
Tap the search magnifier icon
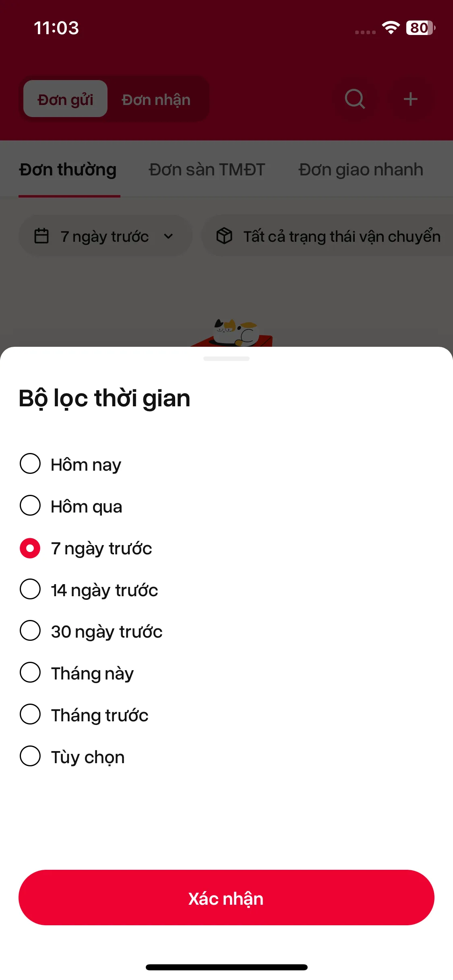[355, 99]
